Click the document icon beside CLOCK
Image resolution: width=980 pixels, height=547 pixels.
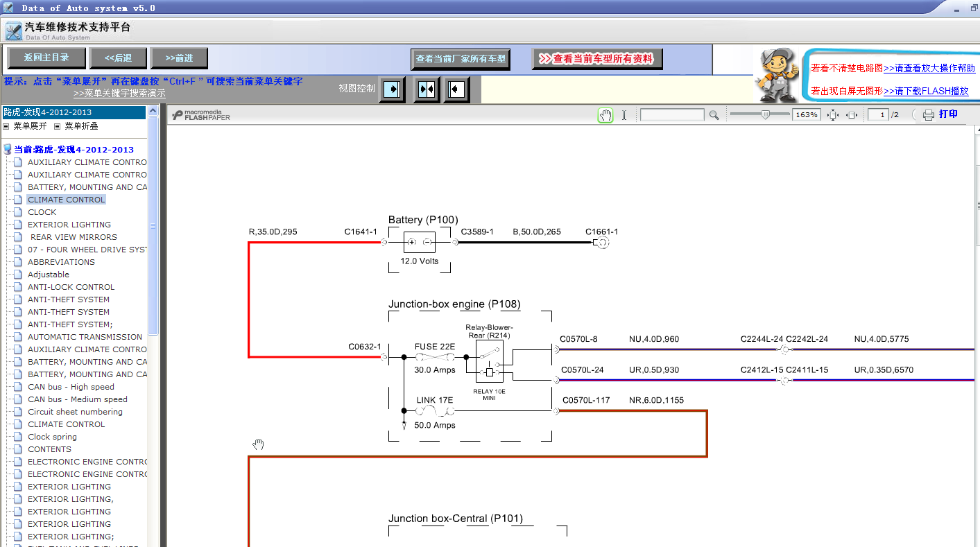point(18,212)
